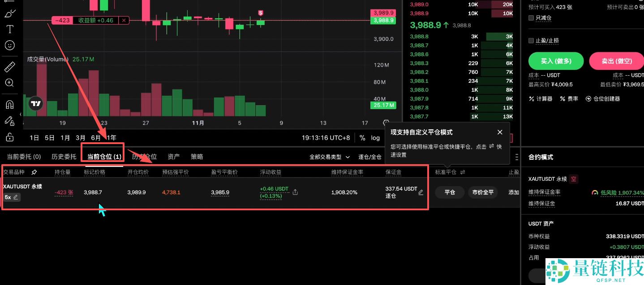Screen dimensions: 644x285
Task: Click the TradingView watermark logo
Action: [x=36, y=104]
